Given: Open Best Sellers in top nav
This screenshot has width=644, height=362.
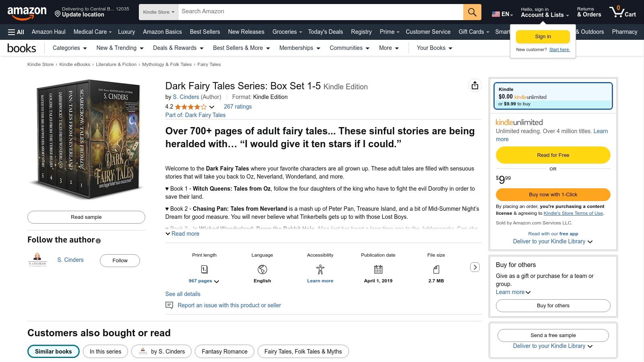Looking at the screenshot, I should (205, 32).
